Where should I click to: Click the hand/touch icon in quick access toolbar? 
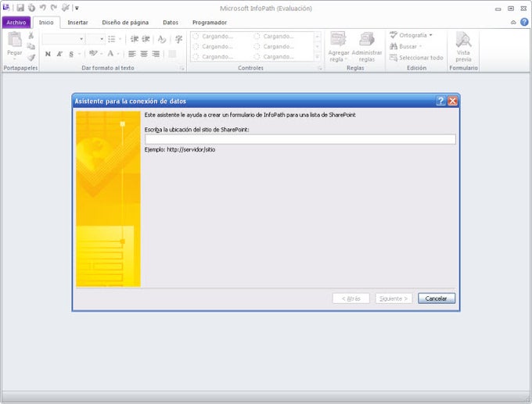pos(31,8)
